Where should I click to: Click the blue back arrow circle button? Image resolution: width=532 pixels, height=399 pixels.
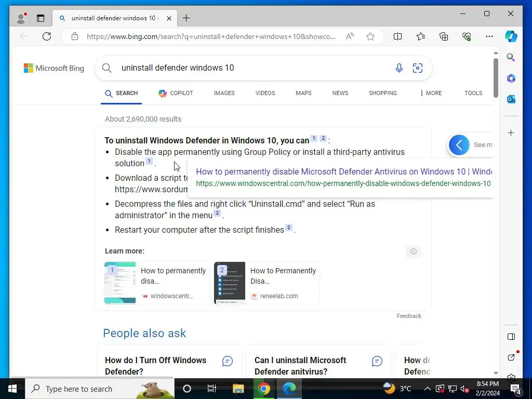[x=459, y=145]
